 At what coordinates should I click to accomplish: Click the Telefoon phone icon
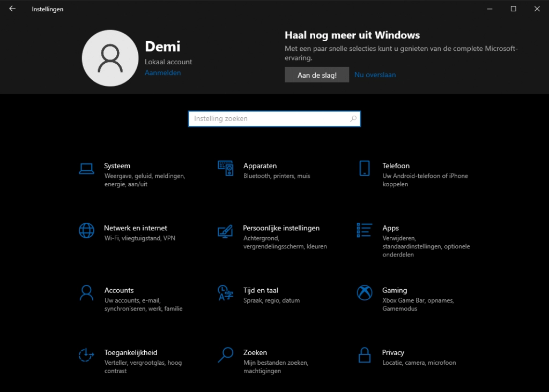(365, 168)
